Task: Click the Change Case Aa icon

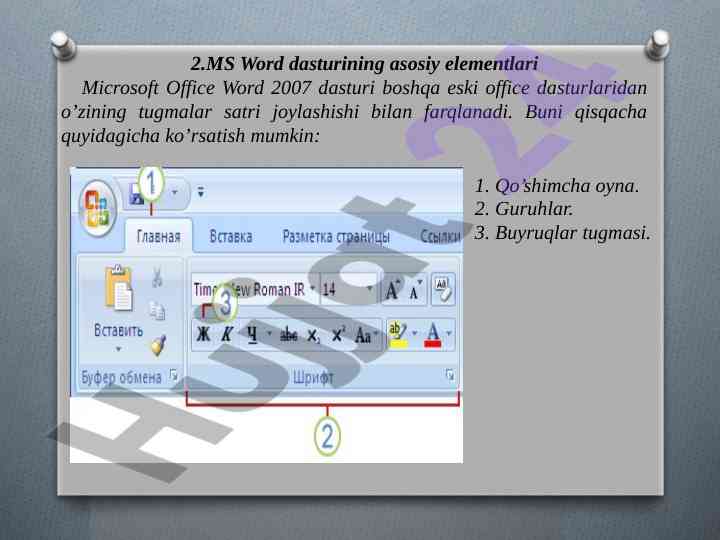Action: click(x=363, y=335)
